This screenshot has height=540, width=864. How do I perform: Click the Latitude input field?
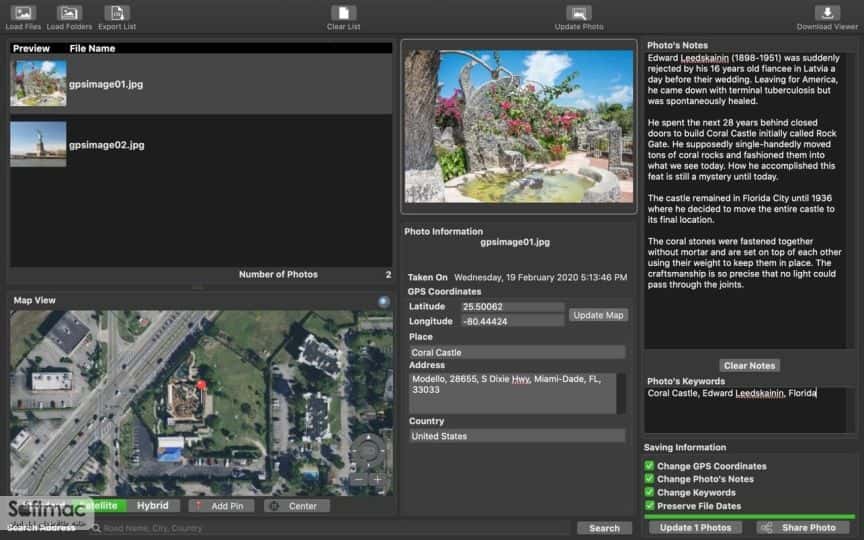tap(512, 307)
